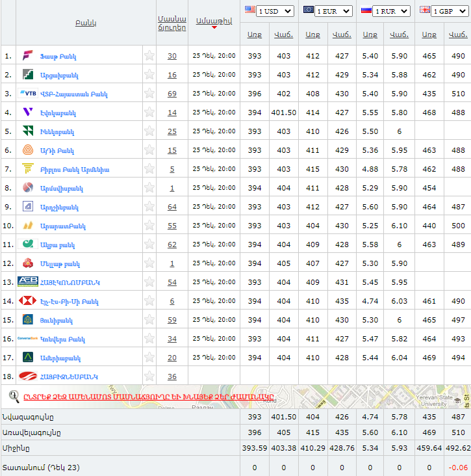The height and width of the screenshot is (476, 471).
Task: Toggle favorite star in row 9
Action: pyautogui.click(x=149, y=206)
